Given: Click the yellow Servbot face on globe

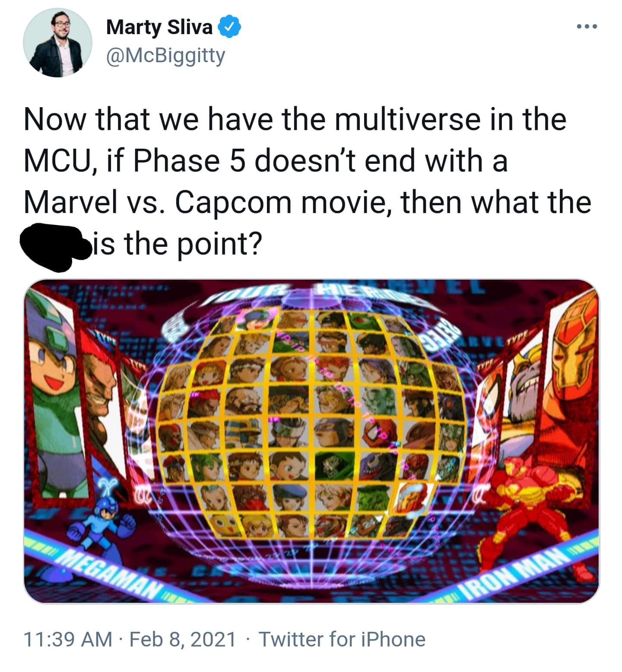Looking at the screenshot, I should [x=224, y=524].
